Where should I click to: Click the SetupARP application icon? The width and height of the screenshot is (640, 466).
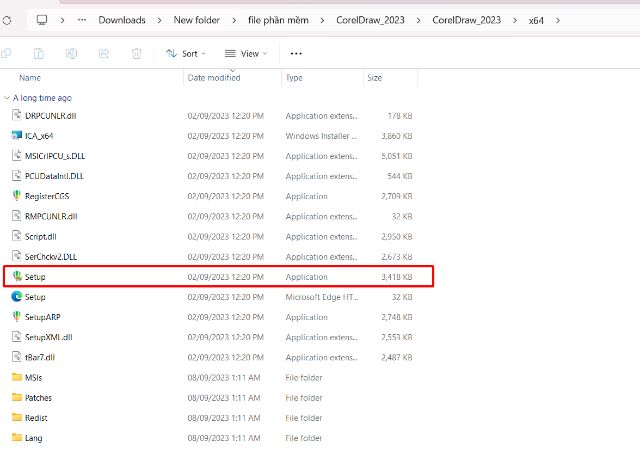click(x=17, y=317)
